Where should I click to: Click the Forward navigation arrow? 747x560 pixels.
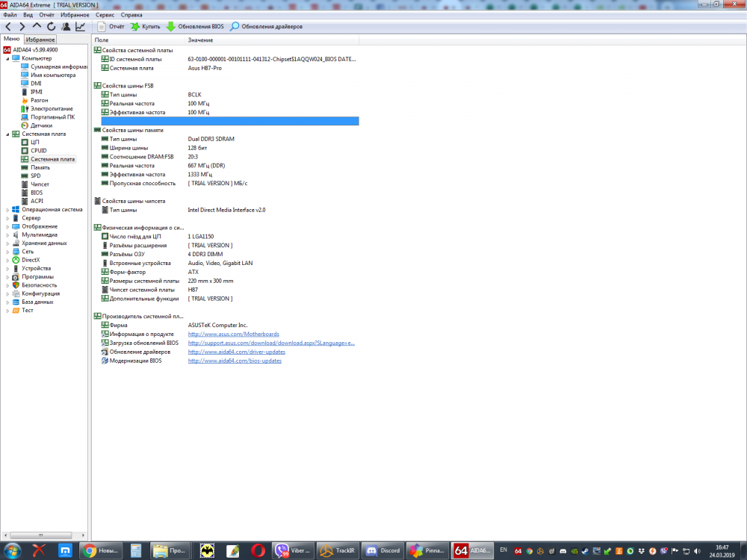click(x=22, y=27)
